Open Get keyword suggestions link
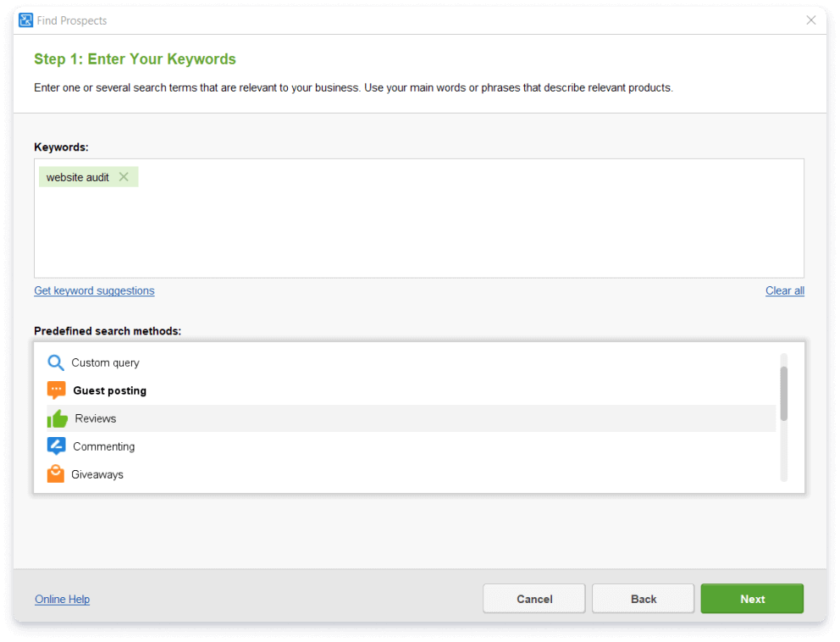840x642 pixels. pos(94,291)
